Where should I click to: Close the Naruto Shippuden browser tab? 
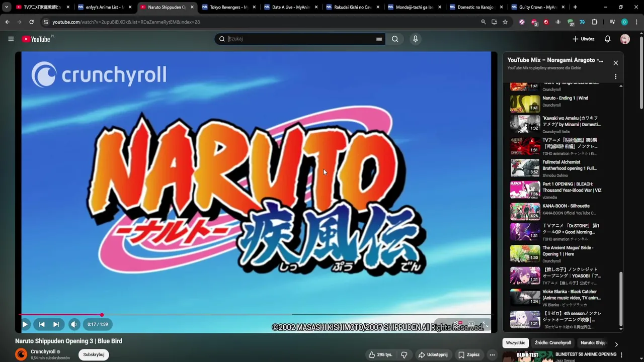(192, 7)
